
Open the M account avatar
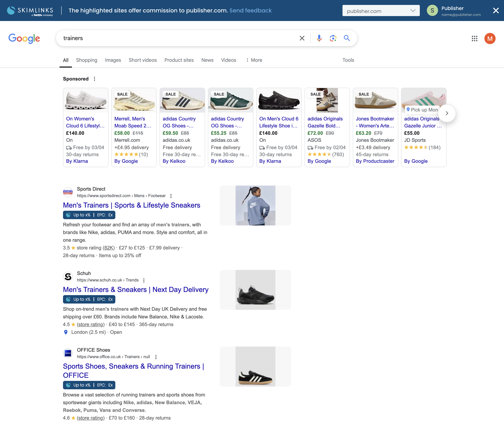click(490, 38)
